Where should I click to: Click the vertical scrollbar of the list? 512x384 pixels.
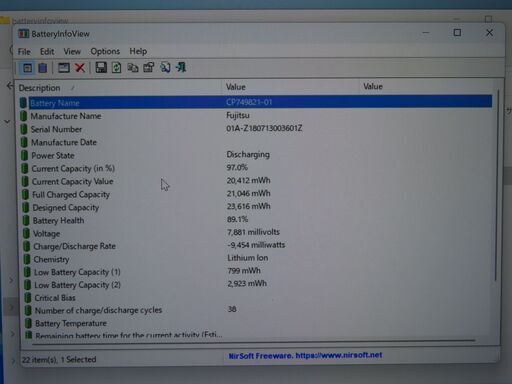point(496,185)
